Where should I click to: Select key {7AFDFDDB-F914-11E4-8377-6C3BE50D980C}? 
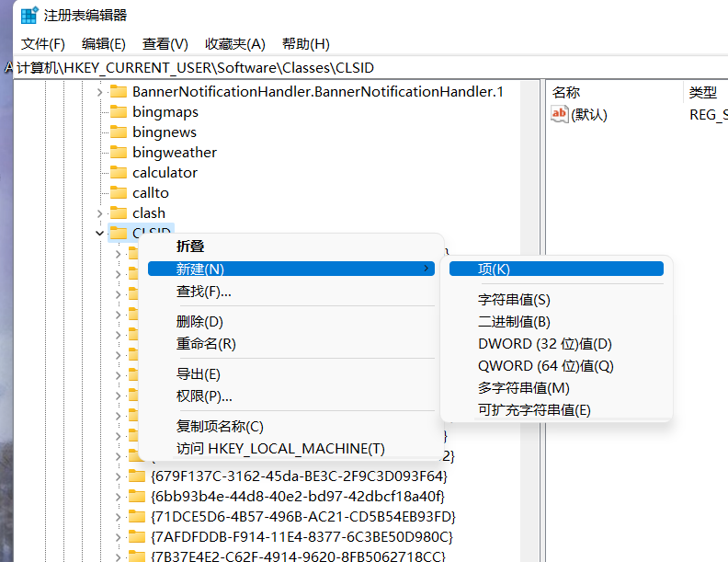click(301, 536)
